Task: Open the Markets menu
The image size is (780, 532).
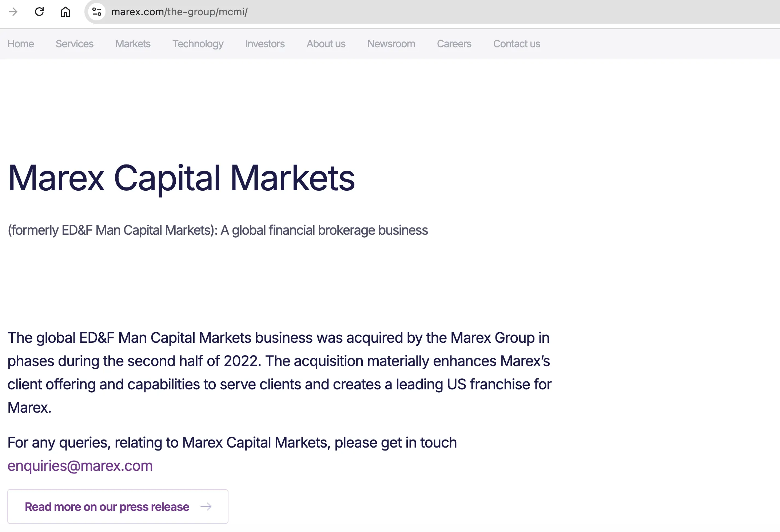Action: (x=133, y=44)
